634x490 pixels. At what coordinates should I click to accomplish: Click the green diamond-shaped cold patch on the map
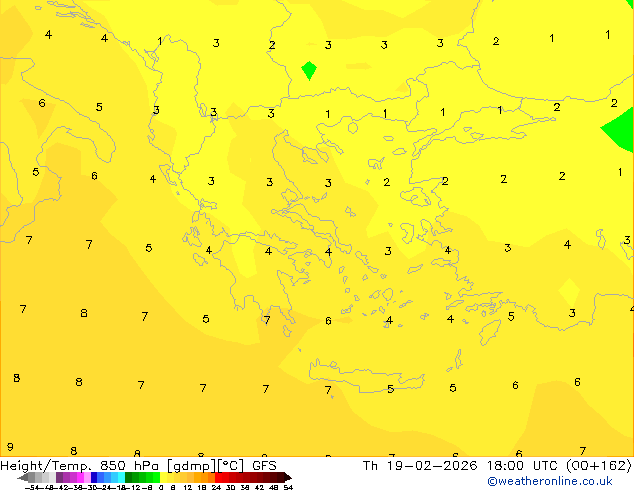click(x=309, y=71)
